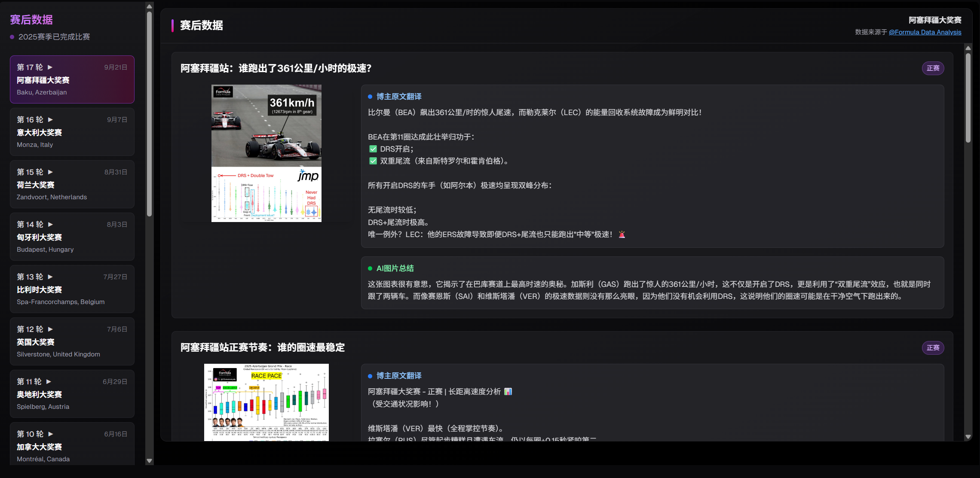This screenshot has height=478, width=980.
Task: Select the 第16轮 意大利大奖赛 entry
Action: click(72, 132)
